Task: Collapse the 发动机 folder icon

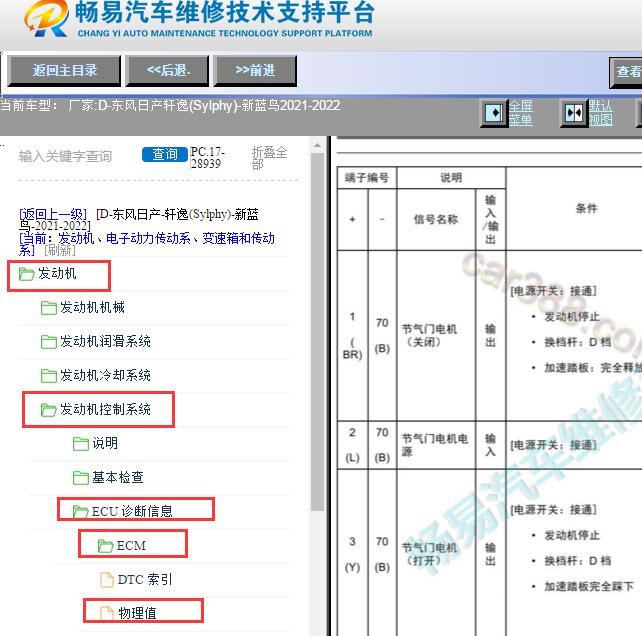Action: pos(27,274)
